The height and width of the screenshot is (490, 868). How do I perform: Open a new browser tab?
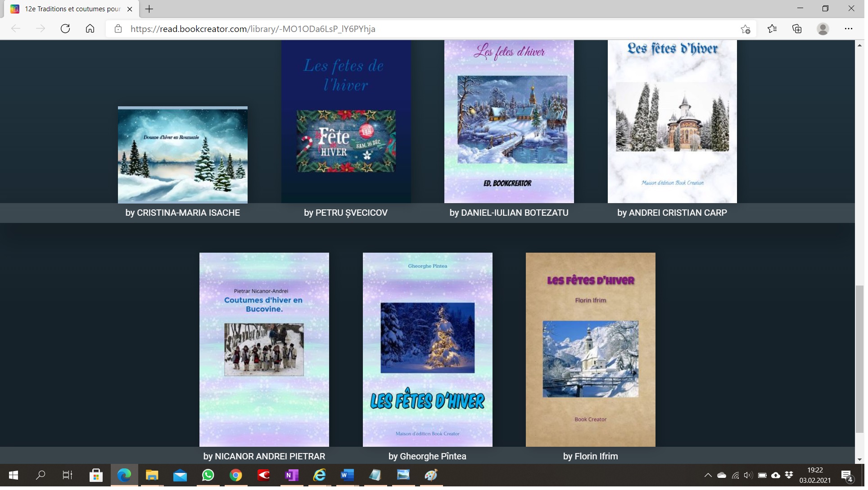point(149,9)
